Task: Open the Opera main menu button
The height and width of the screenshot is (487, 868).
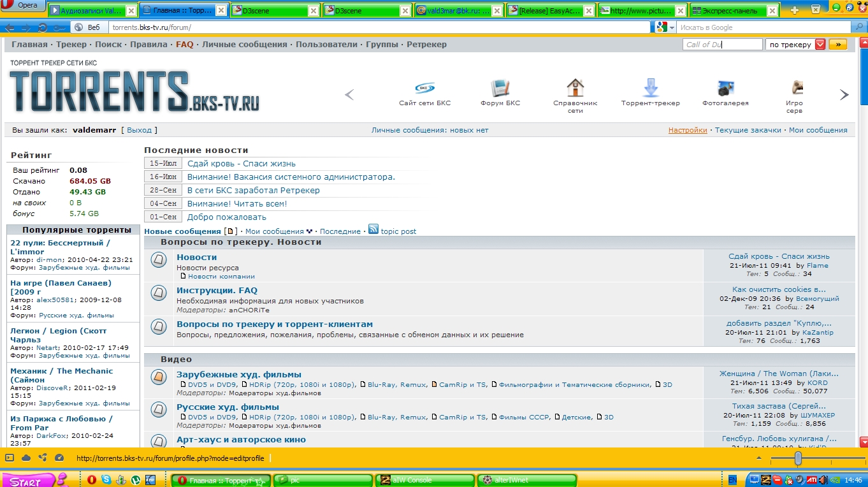Action: click(x=23, y=6)
